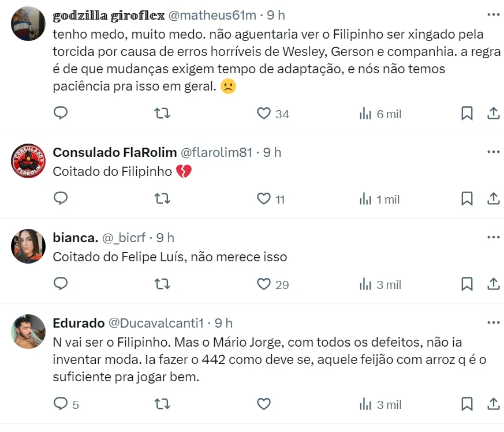Share bianca.'s tweet
This screenshot has width=504, height=432.
494,284
